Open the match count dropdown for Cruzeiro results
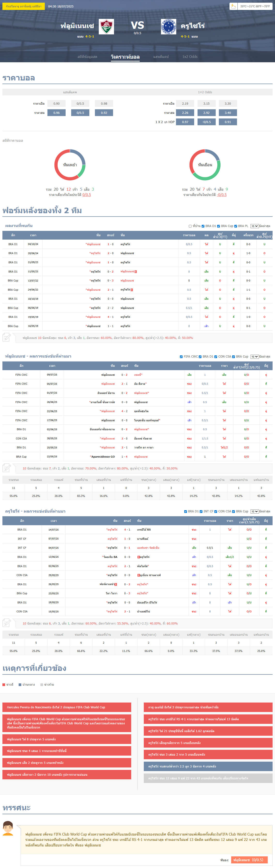Viewport: 275px width, 868px height. click(x=254, y=511)
